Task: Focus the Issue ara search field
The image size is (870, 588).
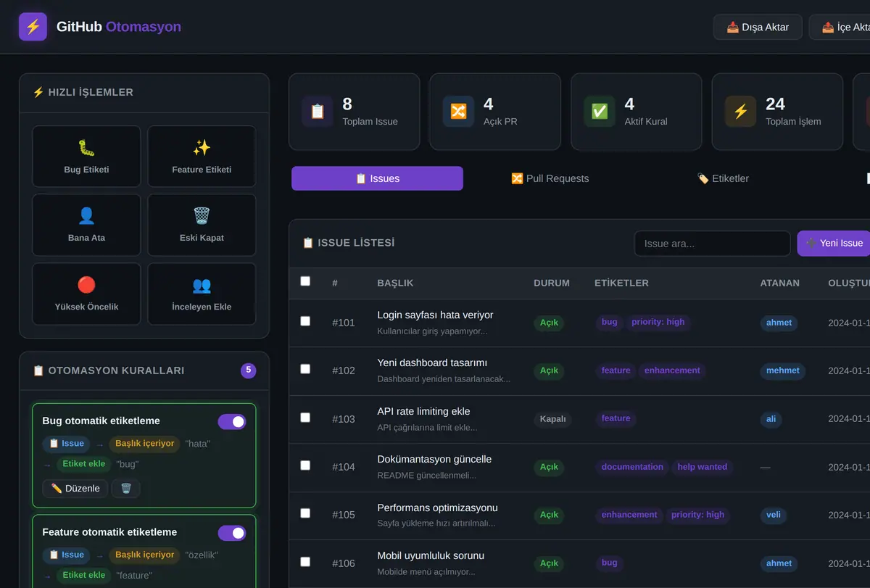Action: pyautogui.click(x=712, y=244)
